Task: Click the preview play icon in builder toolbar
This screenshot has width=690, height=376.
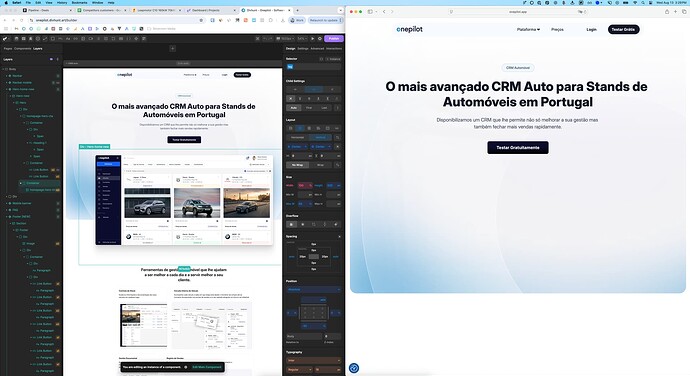Action: pyautogui.click(x=313, y=39)
